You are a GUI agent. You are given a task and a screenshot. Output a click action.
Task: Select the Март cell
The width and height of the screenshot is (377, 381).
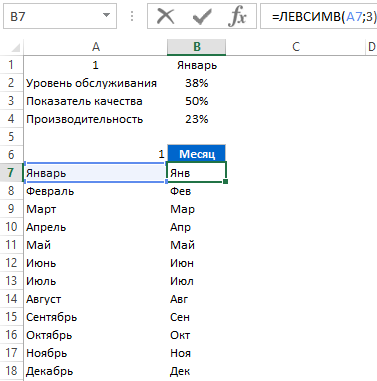point(95,209)
